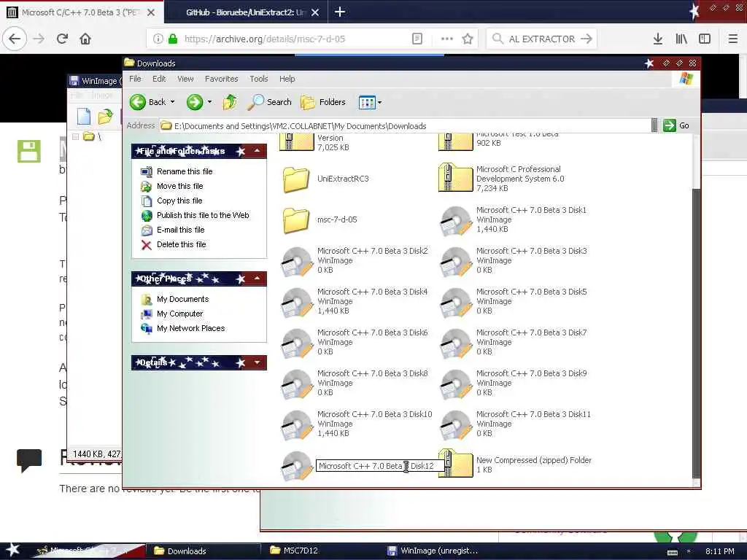Viewport: 747px width, 560px height.
Task: Select the Beta 3 Disk10 image icon
Action: (x=296, y=425)
